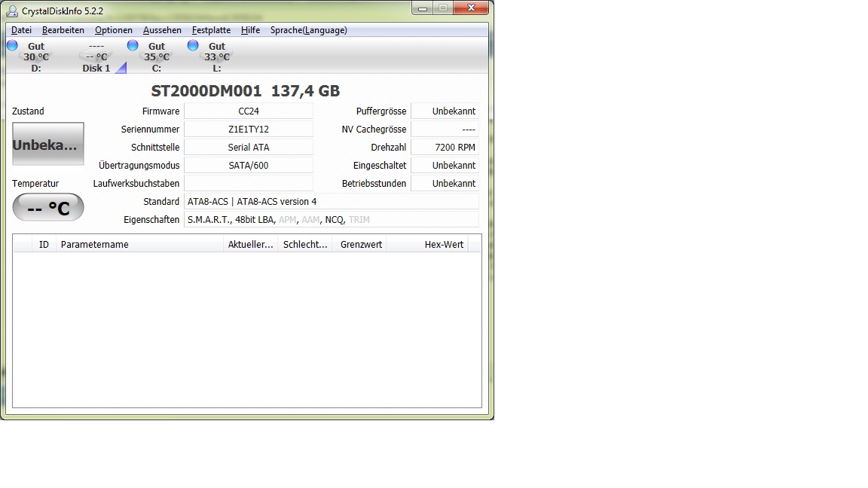This screenshot has height=488, width=868.
Task: Click the greyed-out AAM feature text
Action: [x=311, y=220]
